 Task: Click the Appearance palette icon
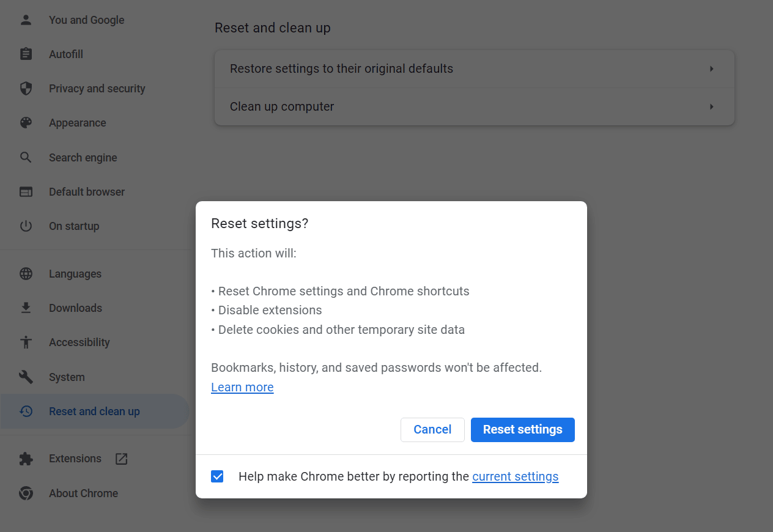26,122
